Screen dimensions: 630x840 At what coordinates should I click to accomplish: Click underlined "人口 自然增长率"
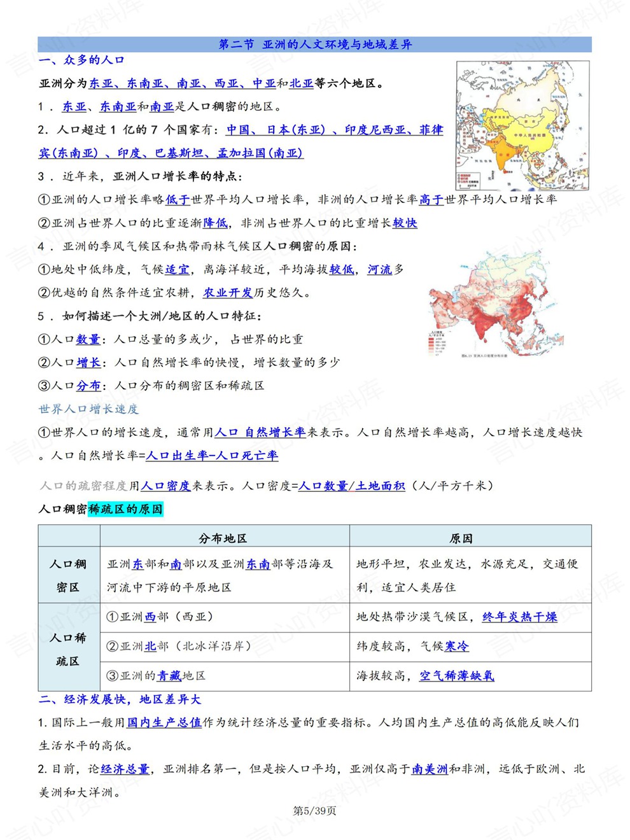260,432
